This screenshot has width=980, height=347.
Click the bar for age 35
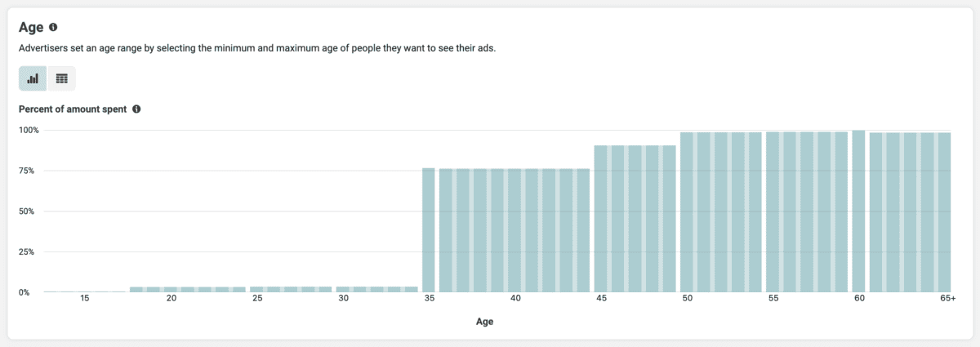pos(428,229)
